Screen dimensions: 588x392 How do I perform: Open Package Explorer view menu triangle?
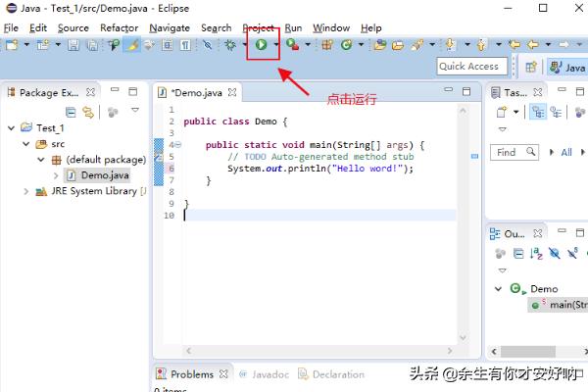pos(135,110)
